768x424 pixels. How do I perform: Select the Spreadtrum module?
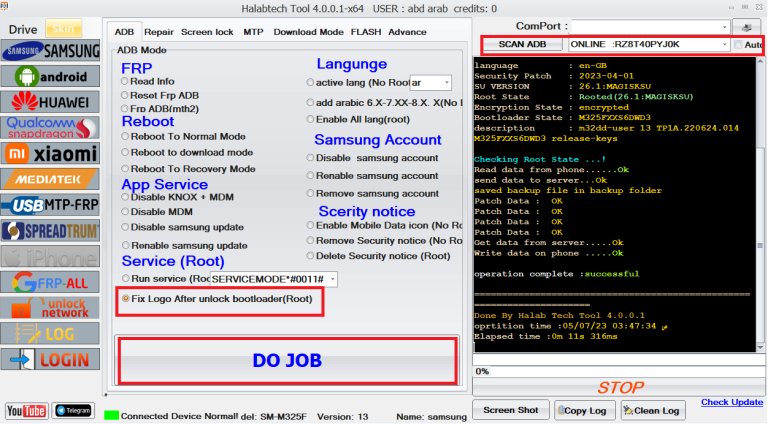coord(50,231)
